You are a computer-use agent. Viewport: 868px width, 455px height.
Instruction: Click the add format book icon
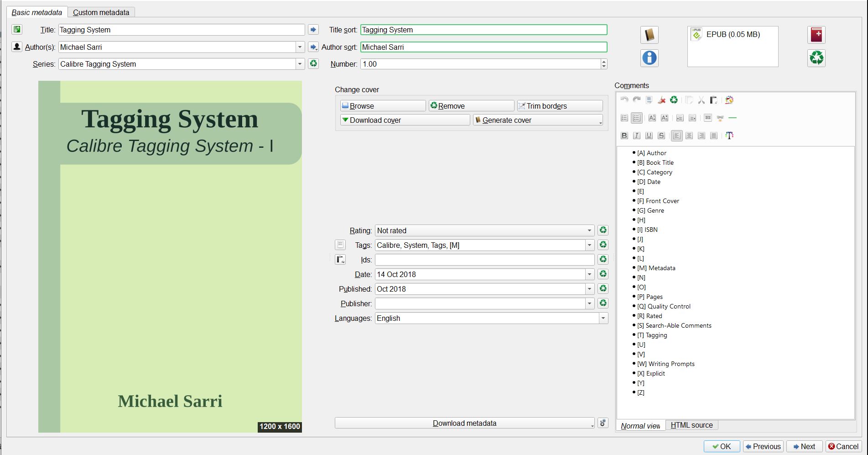click(816, 35)
